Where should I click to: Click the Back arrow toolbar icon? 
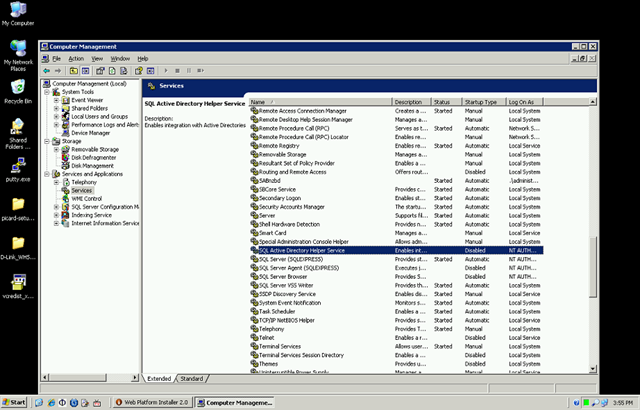click(47, 71)
